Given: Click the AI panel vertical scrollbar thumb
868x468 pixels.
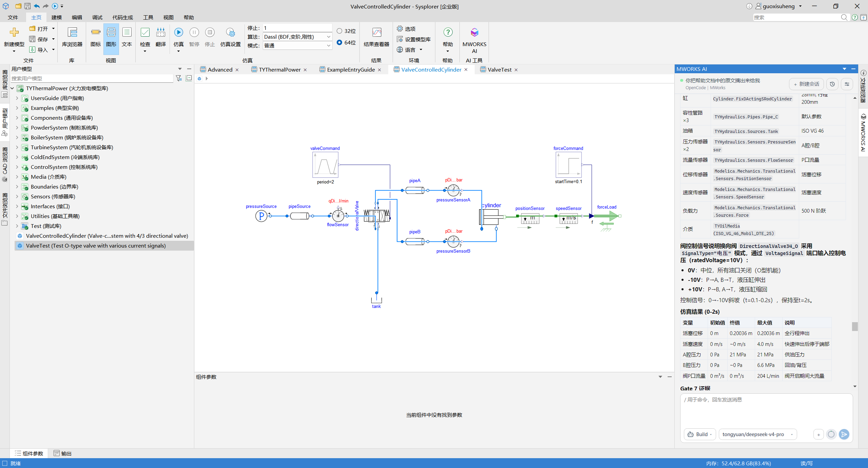Looking at the screenshot, I should 855,326.
